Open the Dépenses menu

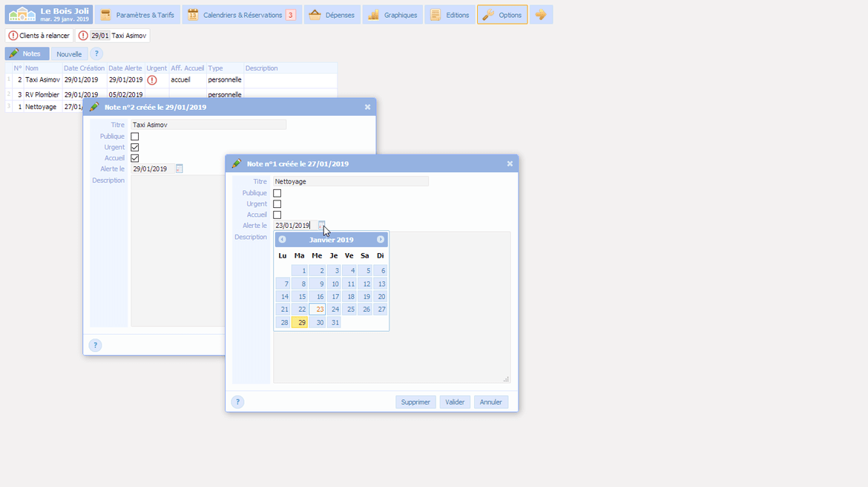(332, 15)
